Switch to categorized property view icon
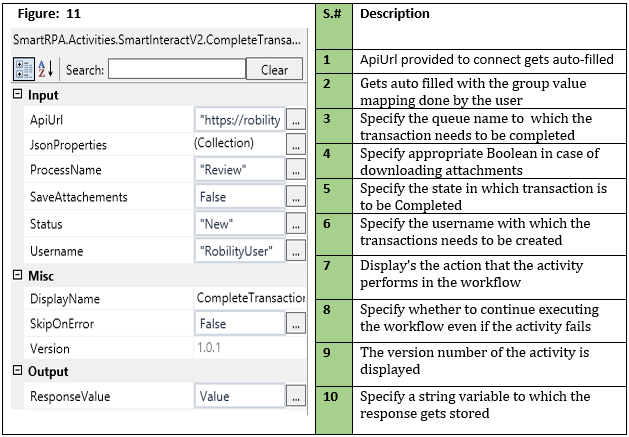 click(26, 70)
